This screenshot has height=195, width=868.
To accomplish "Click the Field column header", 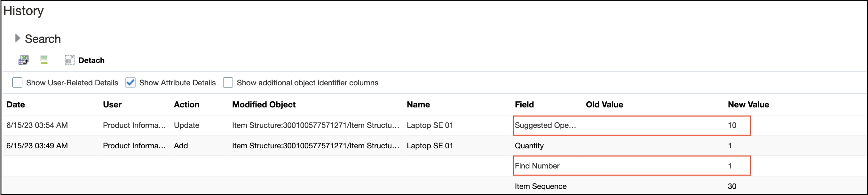I will pyautogui.click(x=524, y=105).
